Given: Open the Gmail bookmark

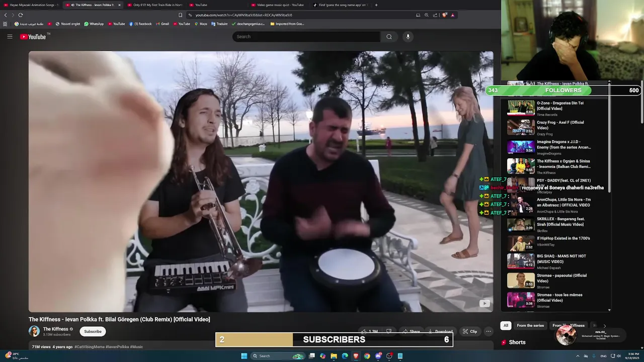Looking at the screenshot, I should tap(162, 24).
